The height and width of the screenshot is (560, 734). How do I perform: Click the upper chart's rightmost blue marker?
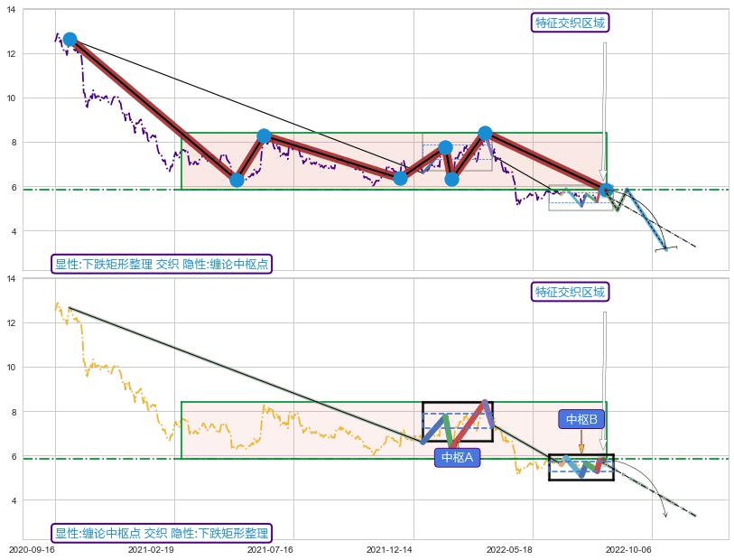click(607, 191)
